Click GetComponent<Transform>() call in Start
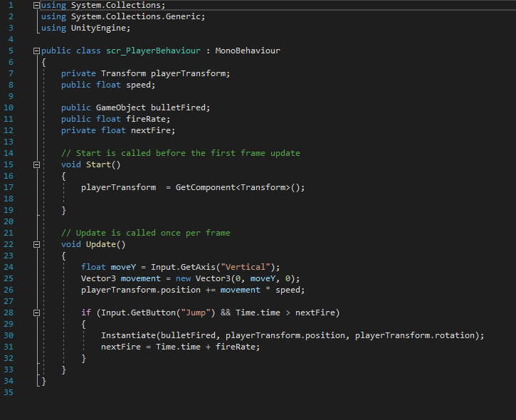 (x=240, y=187)
